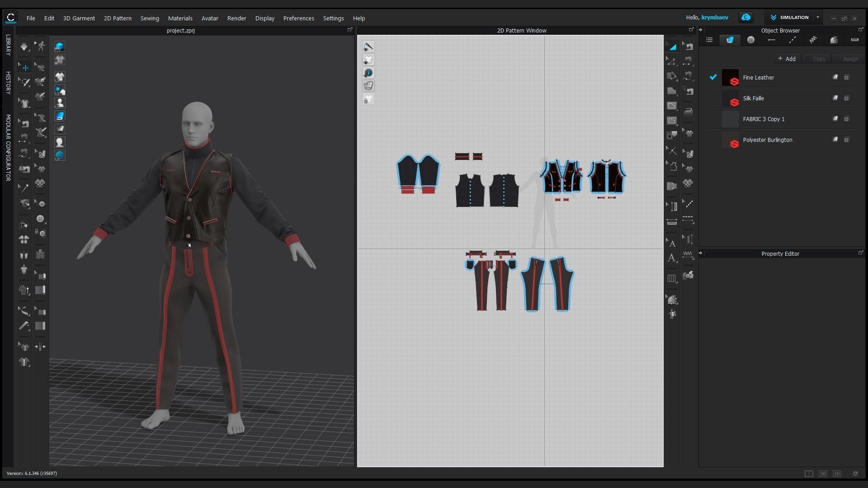868x488 pixels.
Task: Open the krymbaev account link
Action: coord(715,17)
